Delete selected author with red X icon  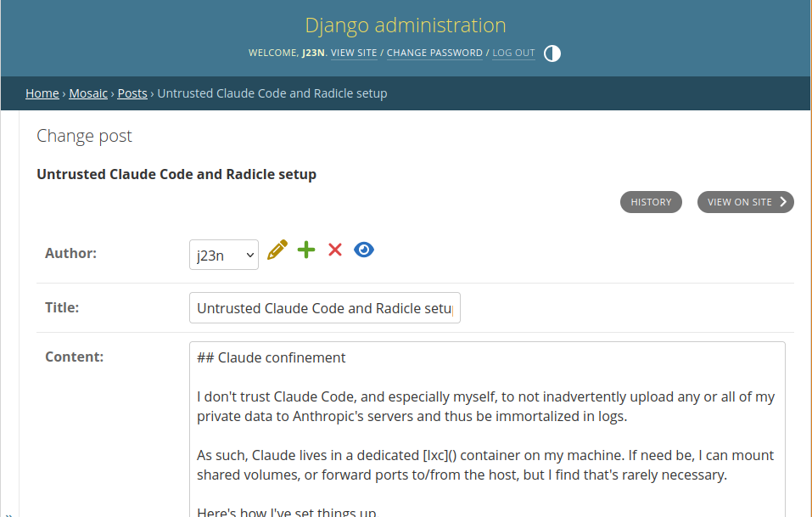(x=335, y=250)
